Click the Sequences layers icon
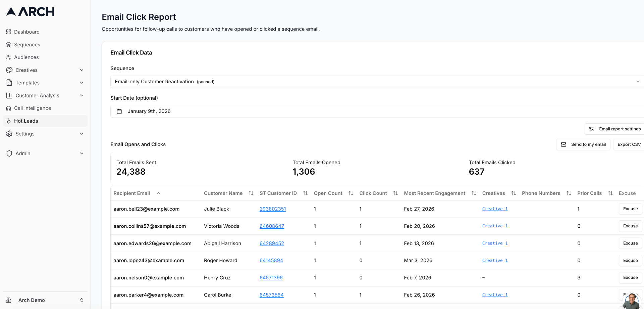The height and width of the screenshot is (309, 644). 9,45
